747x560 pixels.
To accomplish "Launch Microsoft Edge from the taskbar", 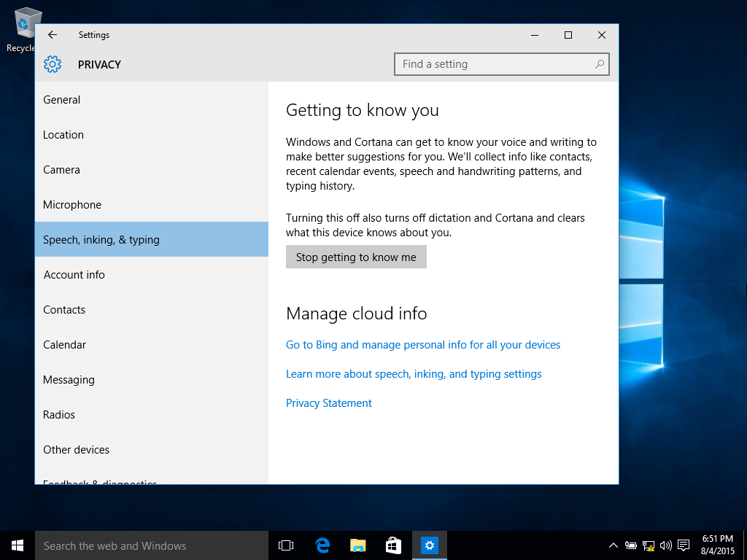I will click(x=322, y=545).
